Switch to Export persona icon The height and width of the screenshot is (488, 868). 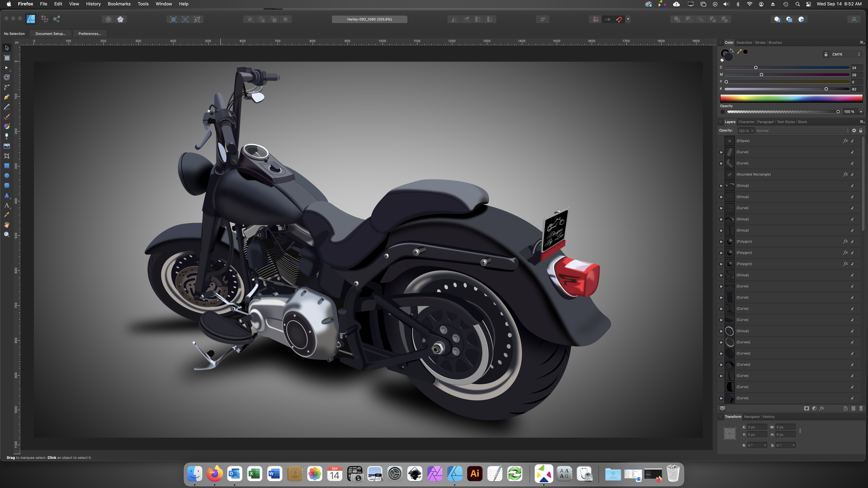pos(57,19)
